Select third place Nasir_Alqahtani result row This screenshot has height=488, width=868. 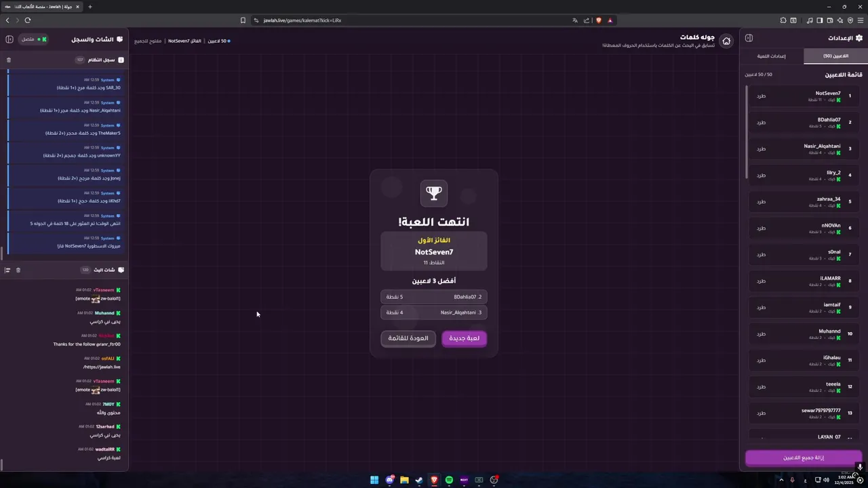[x=434, y=312]
